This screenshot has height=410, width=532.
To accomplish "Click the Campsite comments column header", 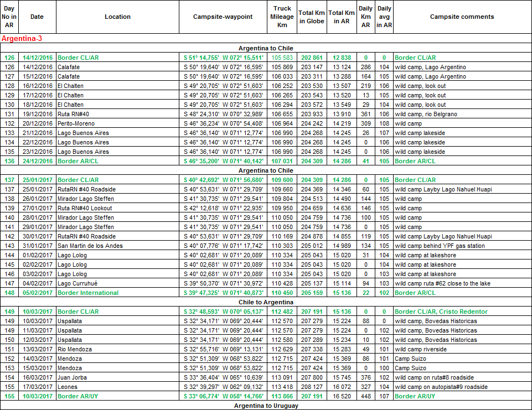I will (x=462, y=17).
